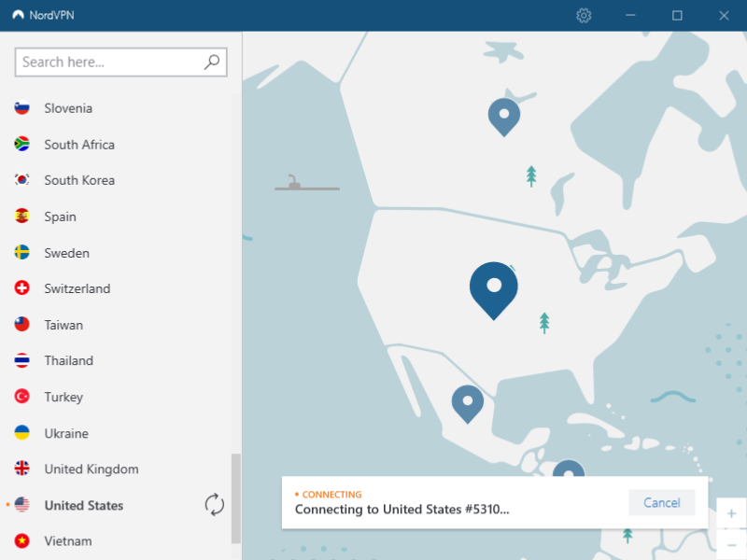Click the Vietnam flag icon
747x560 pixels.
tap(21, 541)
